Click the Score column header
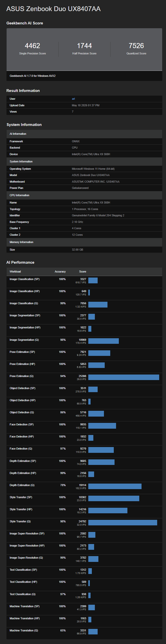The width and height of the screenshot is (166, 644). point(82,272)
